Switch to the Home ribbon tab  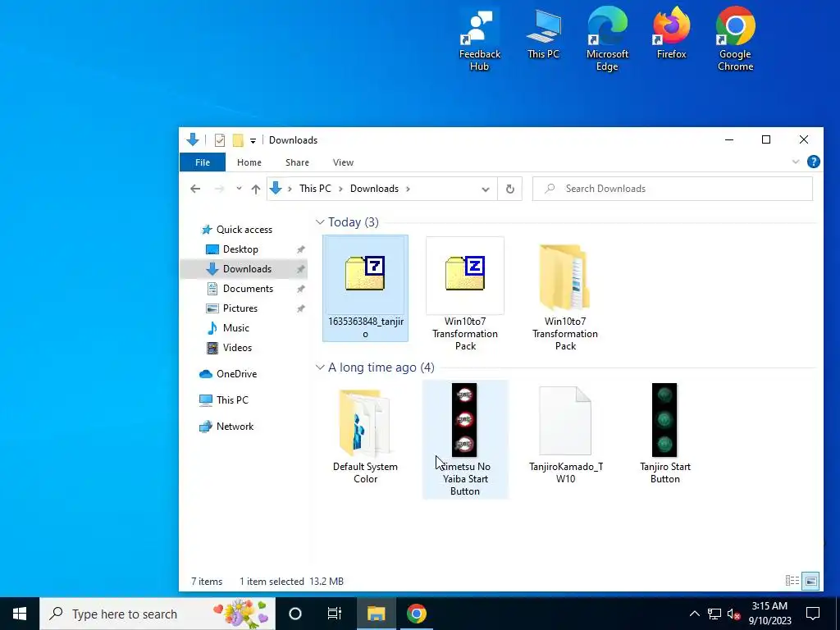point(249,162)
